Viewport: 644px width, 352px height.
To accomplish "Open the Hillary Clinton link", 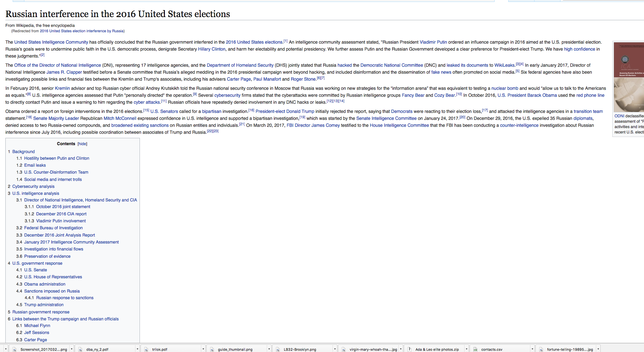I will 212,49.
